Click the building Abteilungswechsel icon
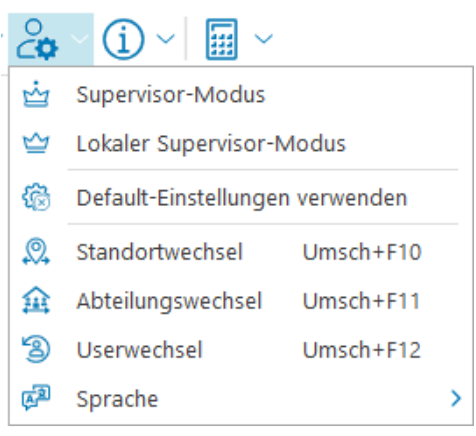 [x=36, y=300]
